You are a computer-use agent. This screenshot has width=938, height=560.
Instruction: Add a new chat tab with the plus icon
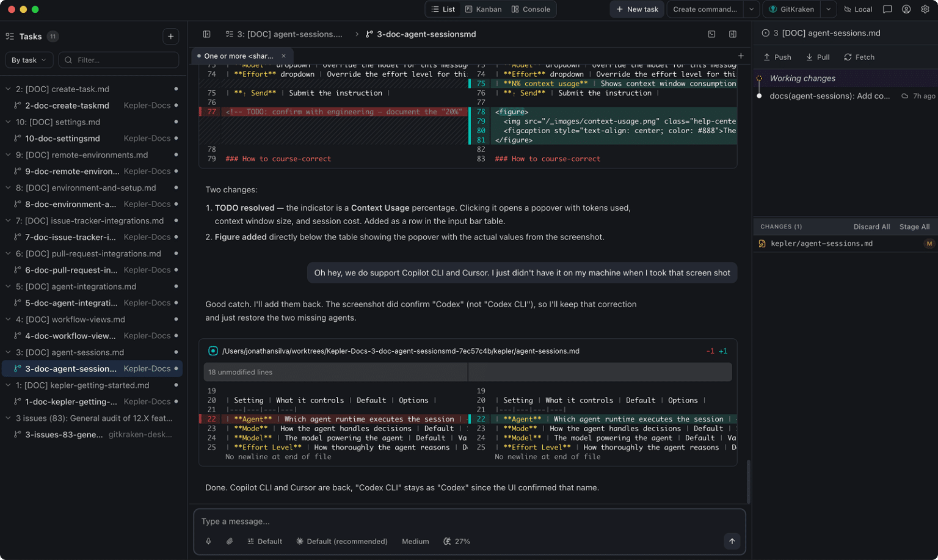pyautogui.click(x=741, y=56)
